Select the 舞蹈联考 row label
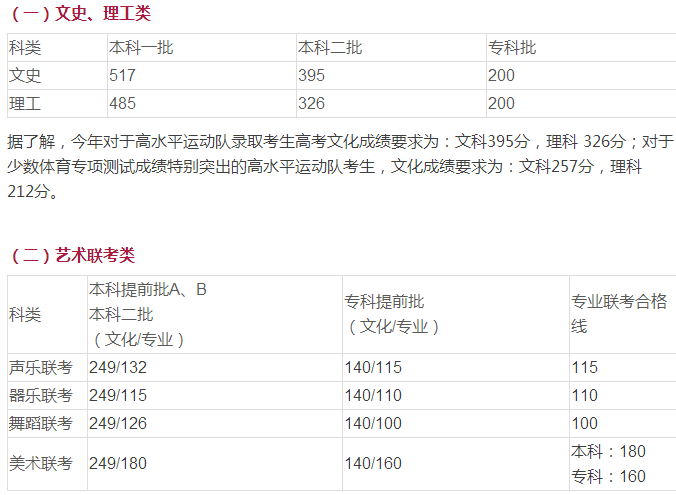The image size is (676, 495). click(x=40, y=423)
